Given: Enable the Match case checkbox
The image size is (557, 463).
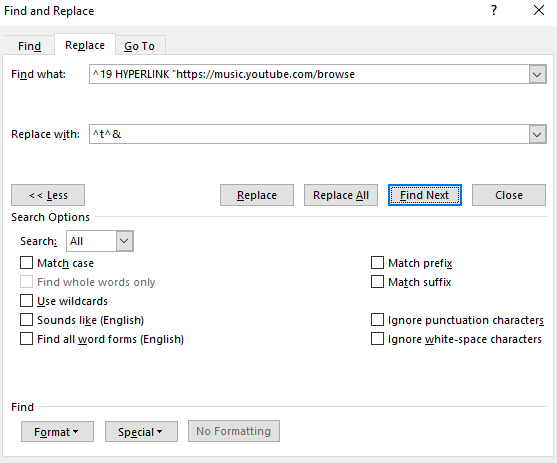Looking at the screenshot, I should pos(27,263).
